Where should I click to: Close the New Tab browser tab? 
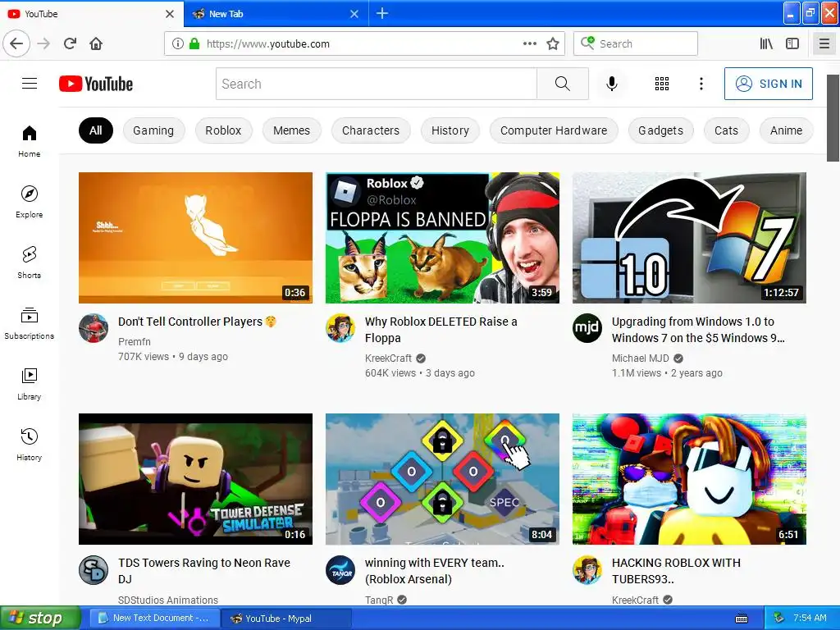pos(354,13)
